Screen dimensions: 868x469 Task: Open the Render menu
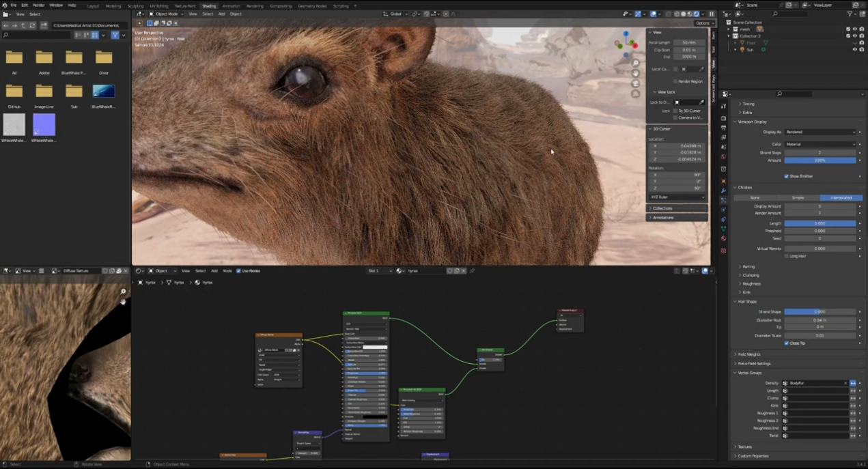[39, 5]
